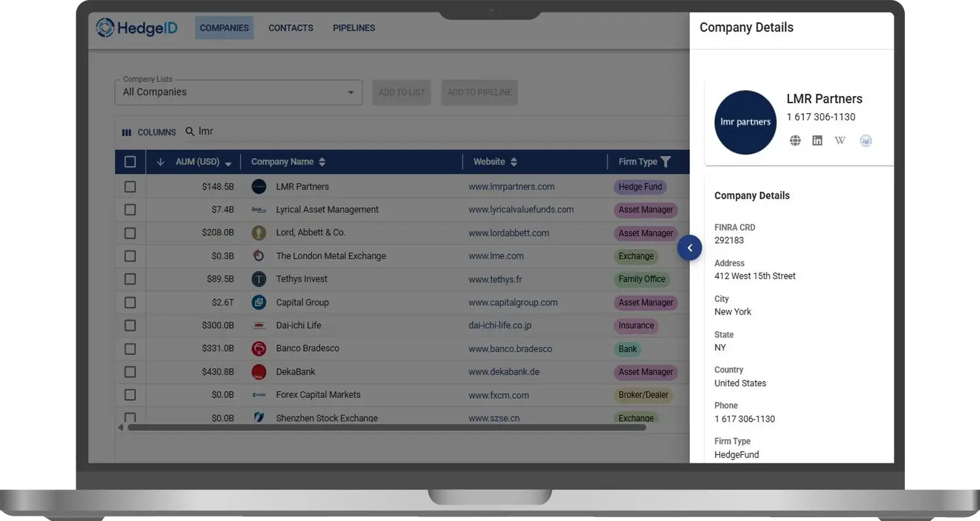Screen dimensions: 980x521
Task: Click the Family Office firm type tag
Action: pos(642,279)
